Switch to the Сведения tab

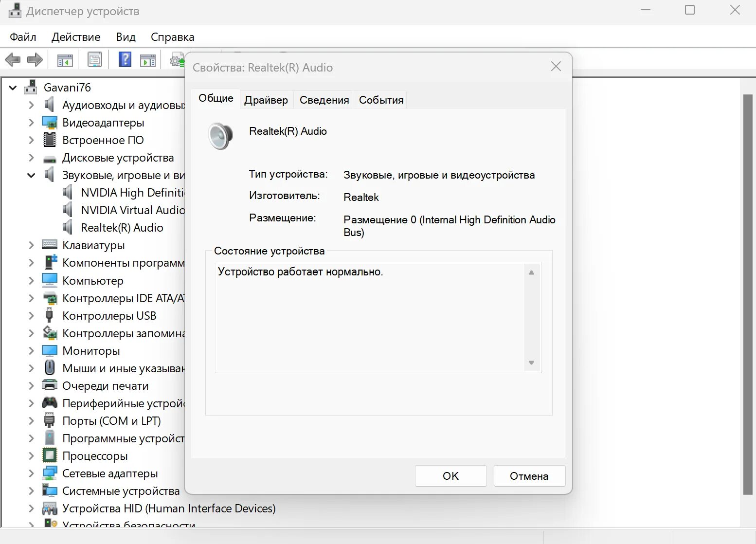(x=324, y=100)
